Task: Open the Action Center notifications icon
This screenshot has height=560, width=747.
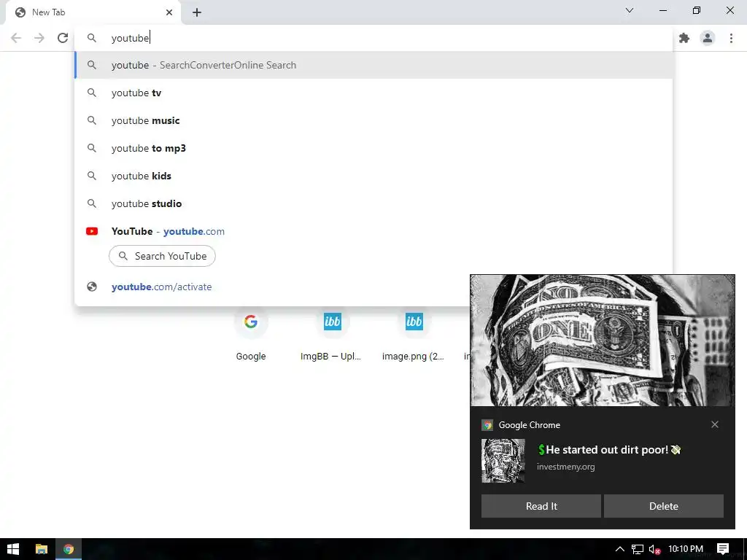Action: point(723,549)
